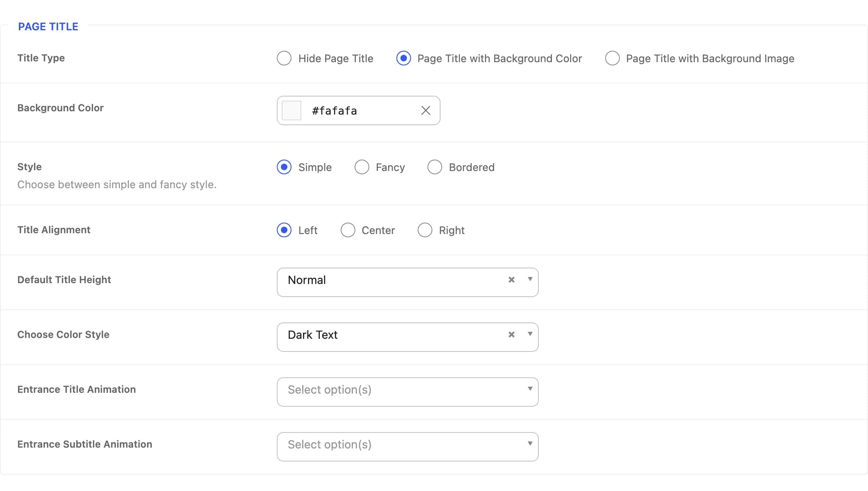
Task: Pick the Bordered style radio button
Action: 435,167
